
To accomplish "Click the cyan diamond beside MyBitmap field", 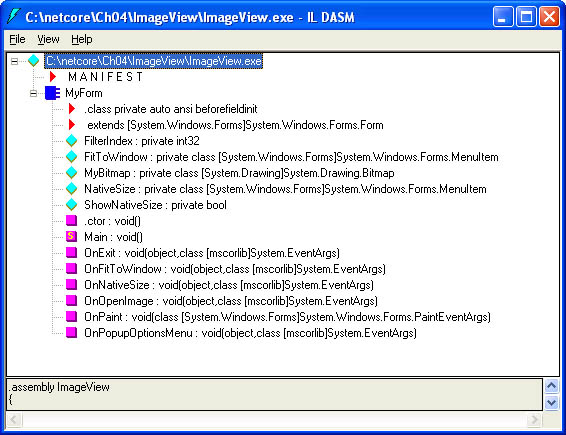I will 71,173.
